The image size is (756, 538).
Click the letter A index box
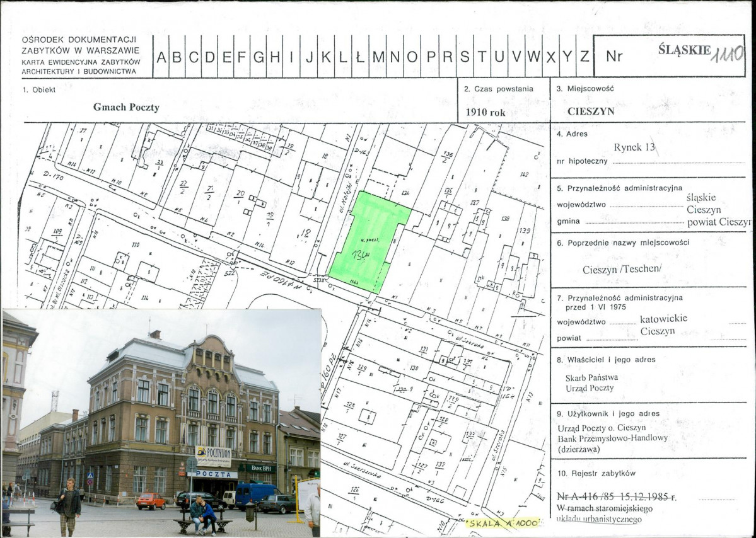click(161, 57)
